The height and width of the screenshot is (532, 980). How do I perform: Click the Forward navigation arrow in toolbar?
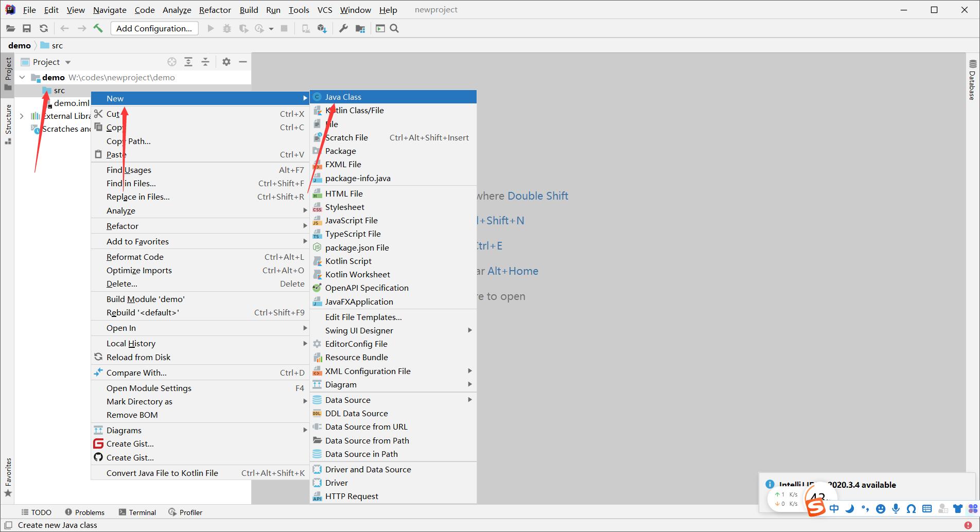[x=81, y=29]
